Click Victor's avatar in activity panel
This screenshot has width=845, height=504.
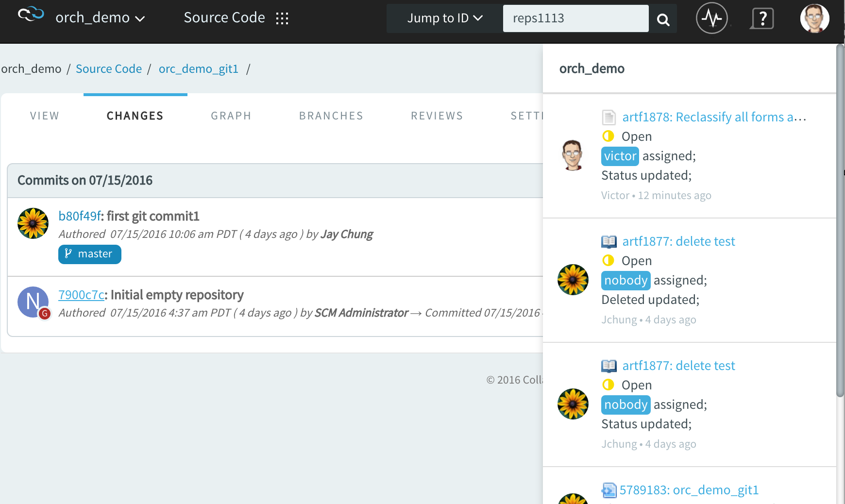(573, 155)
